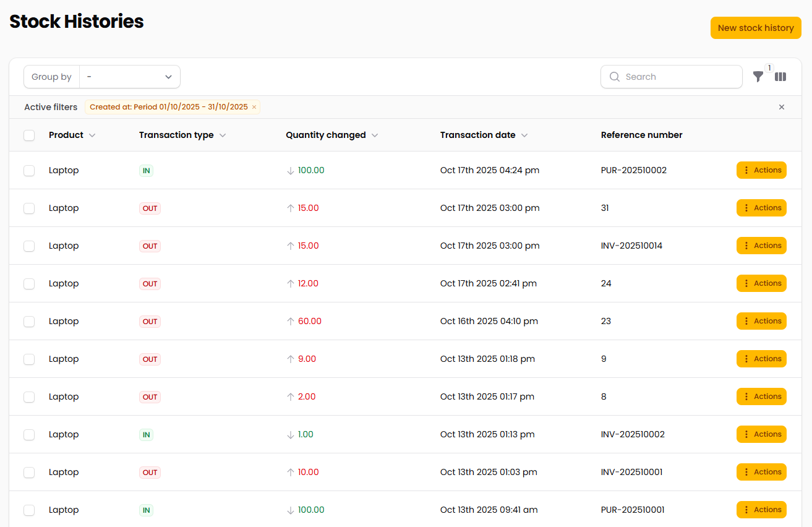Image resolution: width=812 pixels, height=527 pixels.
Task: Check the PUR-202510002 row checkbox
Action: point(29,171)
